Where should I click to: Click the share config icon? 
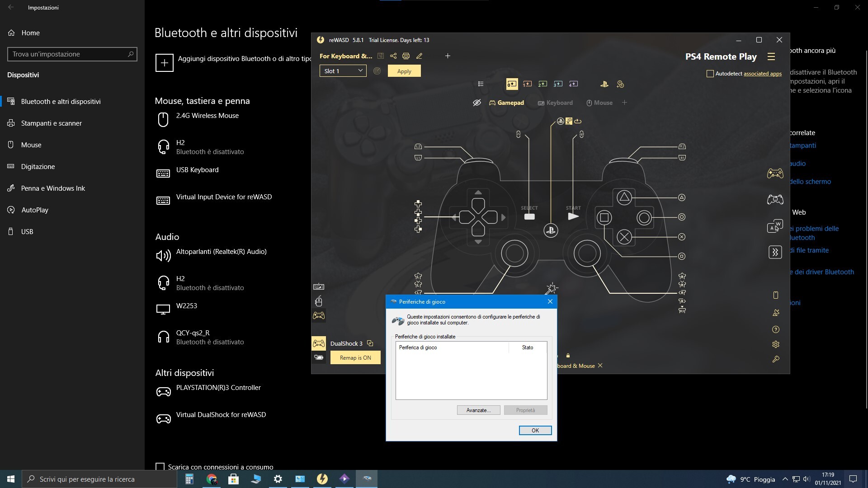393,56
